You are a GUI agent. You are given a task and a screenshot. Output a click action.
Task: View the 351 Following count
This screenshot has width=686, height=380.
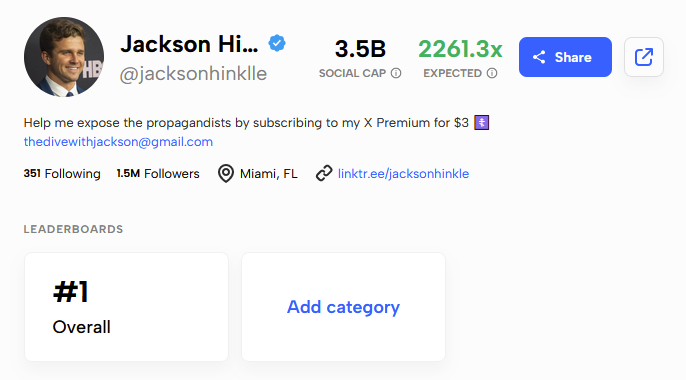point(62,174)
